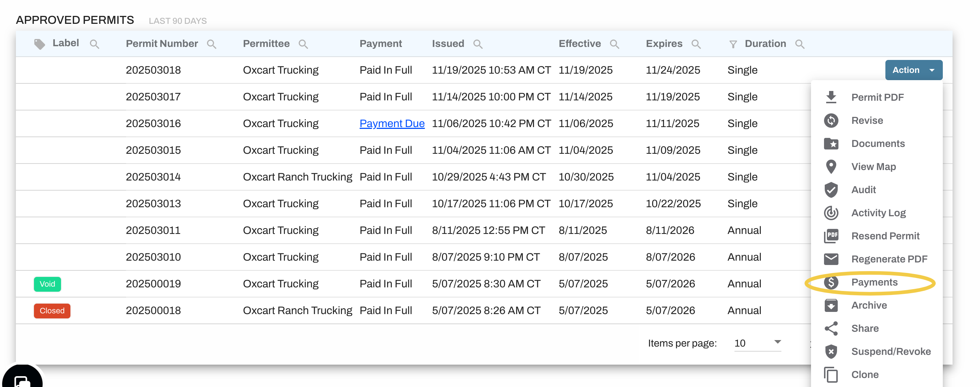Click the Audit shield check icon
The height and width of the screenshot is (387, 980).
pos(831,190)
